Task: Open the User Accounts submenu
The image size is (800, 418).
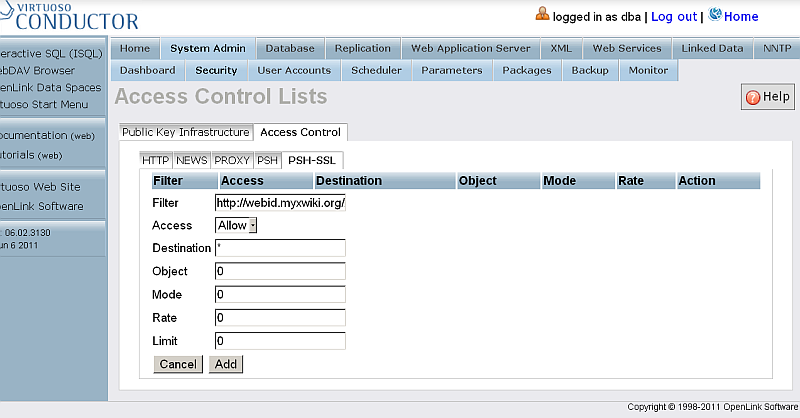Action: pyautogui.click(x=294, y=70)
